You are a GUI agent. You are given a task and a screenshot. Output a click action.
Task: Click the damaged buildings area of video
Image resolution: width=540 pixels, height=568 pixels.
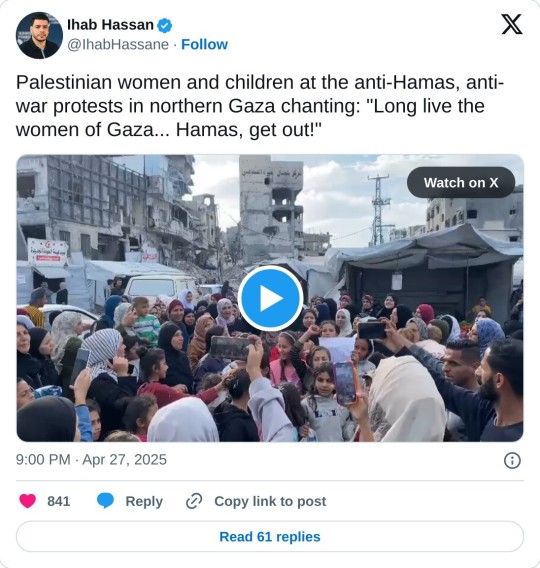coord(116,210)
